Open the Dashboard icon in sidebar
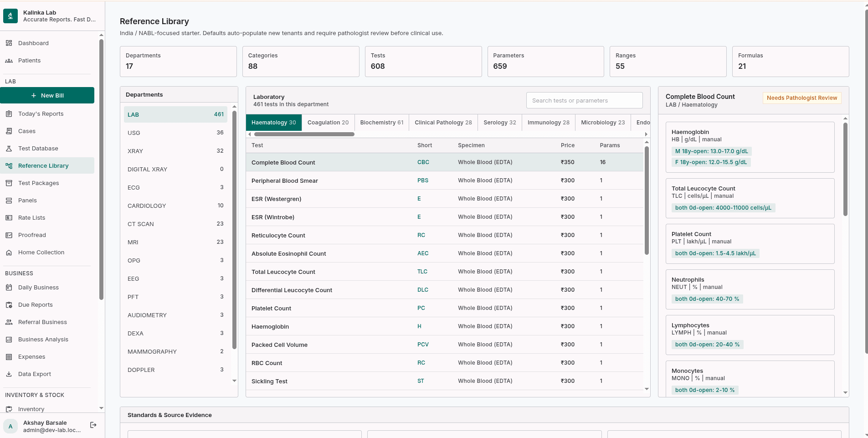The height and width of the screenshot is (438, 868). tap(9, 43)
